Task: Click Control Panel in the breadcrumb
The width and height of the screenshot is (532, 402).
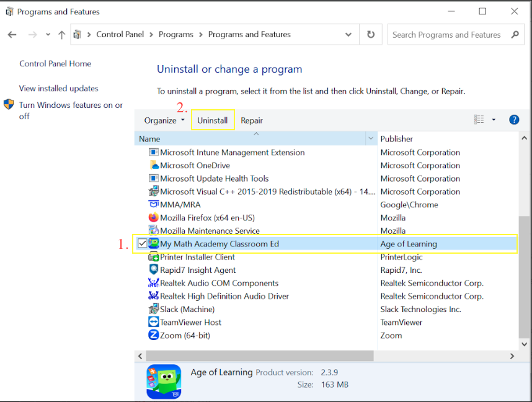Action: point(120,34)
